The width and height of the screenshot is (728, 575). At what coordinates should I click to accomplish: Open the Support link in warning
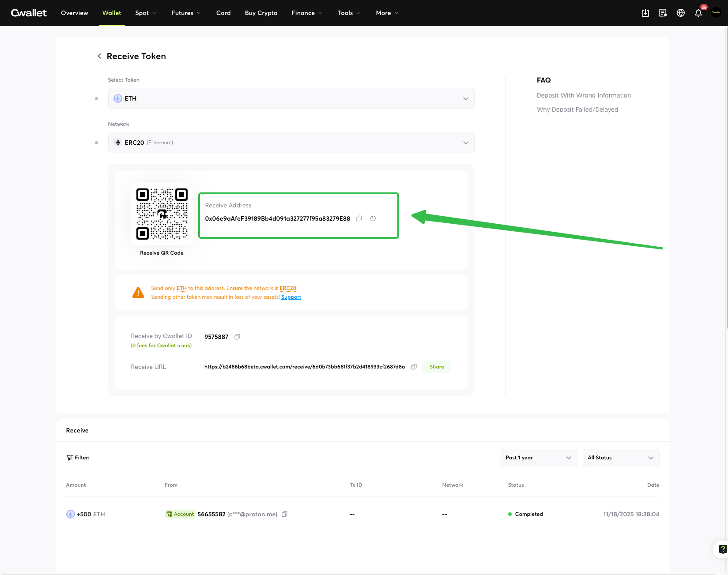[291, 297]
